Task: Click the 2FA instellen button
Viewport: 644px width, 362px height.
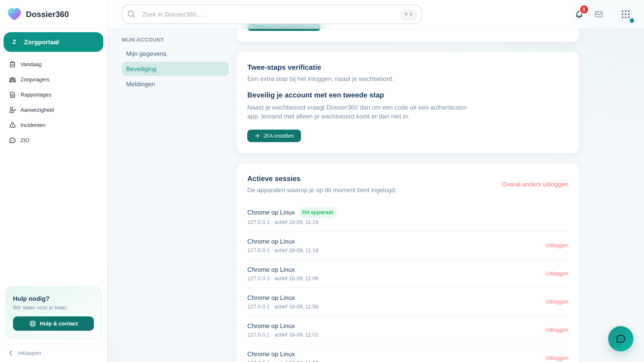Action: [x=274, y=136]
